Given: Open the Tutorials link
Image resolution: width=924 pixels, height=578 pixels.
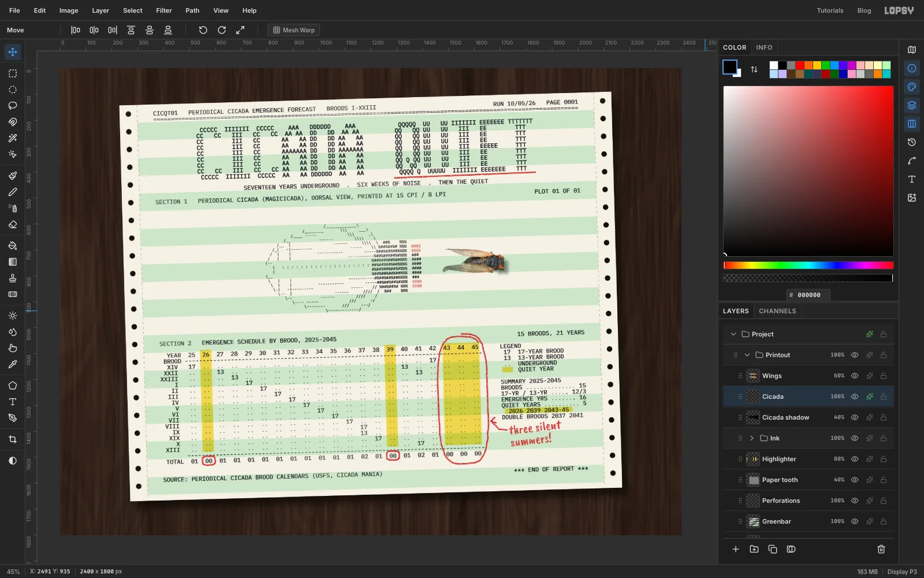Looking at the screenshot, I should [x=830, y=10].
